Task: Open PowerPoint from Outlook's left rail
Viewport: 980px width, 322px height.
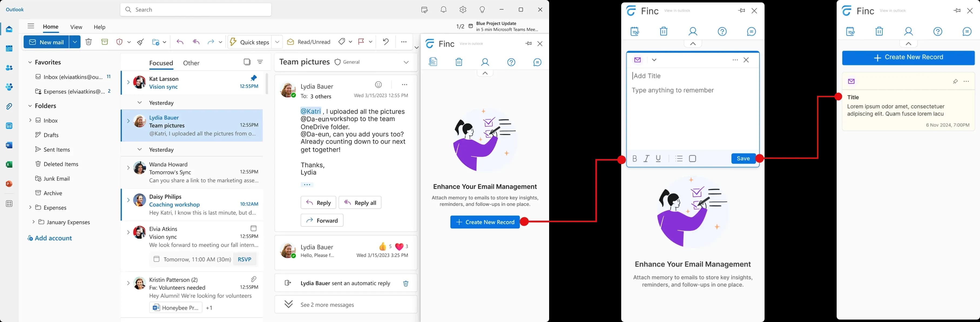Action: 9,184
